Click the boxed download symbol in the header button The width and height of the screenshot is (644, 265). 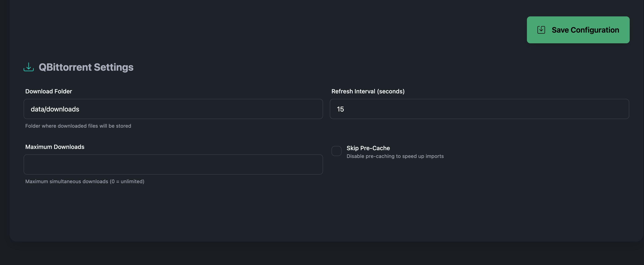[541, 29]
